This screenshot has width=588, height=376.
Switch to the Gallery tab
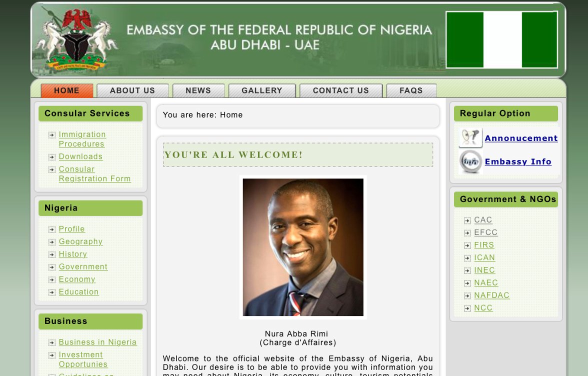(x=262, y=90)
